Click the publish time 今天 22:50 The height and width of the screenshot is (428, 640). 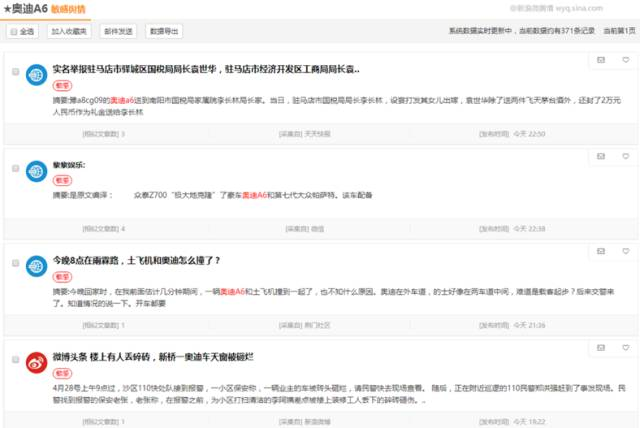coord(529,134)
